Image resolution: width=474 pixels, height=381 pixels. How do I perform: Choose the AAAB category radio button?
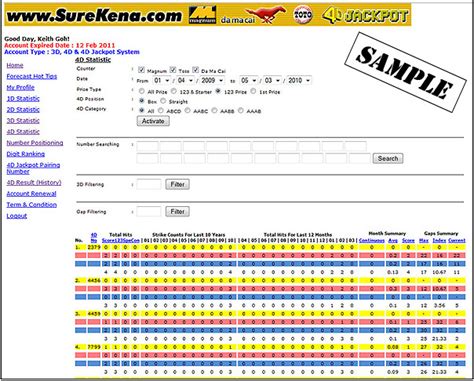[241, 110]
